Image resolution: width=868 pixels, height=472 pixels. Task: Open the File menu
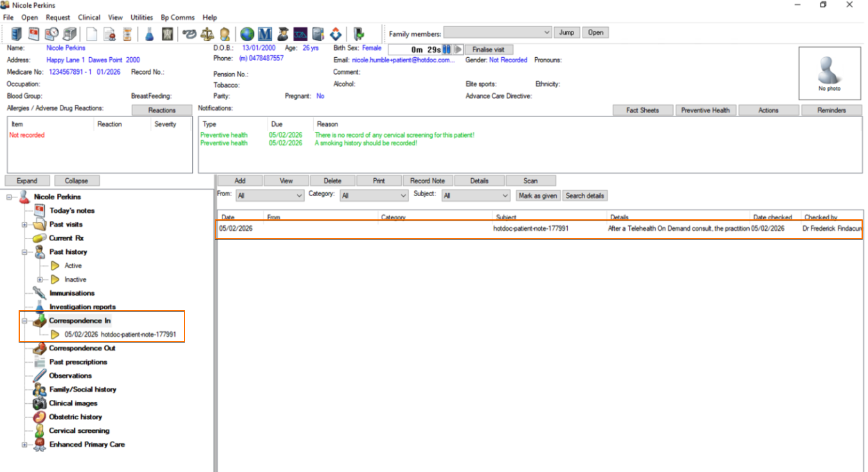pyautogui.click(x=8, y=17)
